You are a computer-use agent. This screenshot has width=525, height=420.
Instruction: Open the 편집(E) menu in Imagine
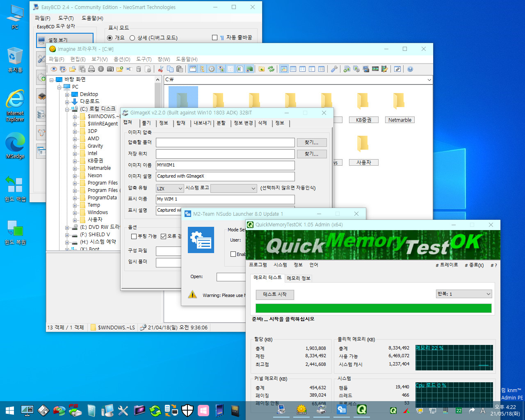(78, 59)
